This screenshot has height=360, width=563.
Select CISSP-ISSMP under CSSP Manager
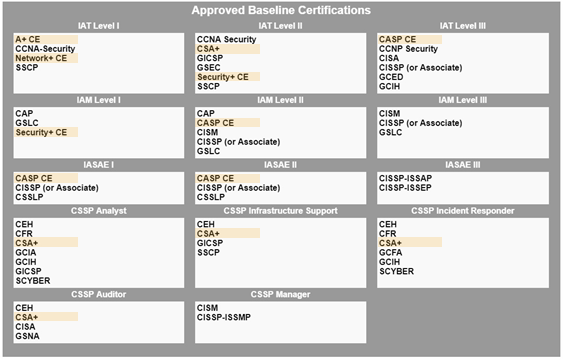point(223,317)
